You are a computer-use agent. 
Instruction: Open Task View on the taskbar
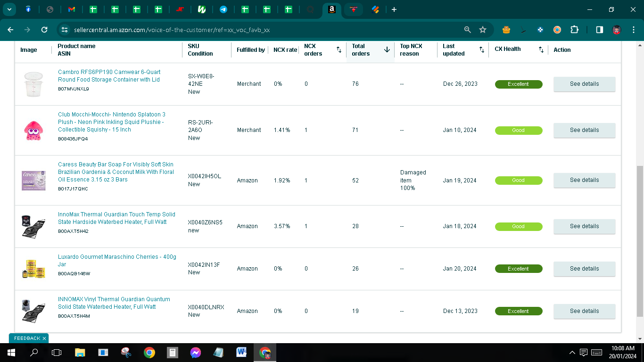[x=57, y=353]
